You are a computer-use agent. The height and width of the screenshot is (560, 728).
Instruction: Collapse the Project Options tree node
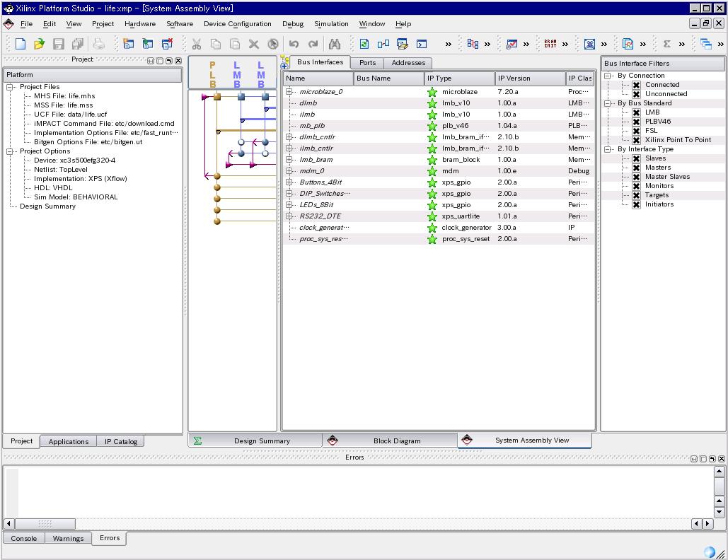click(x=10, y=152)
